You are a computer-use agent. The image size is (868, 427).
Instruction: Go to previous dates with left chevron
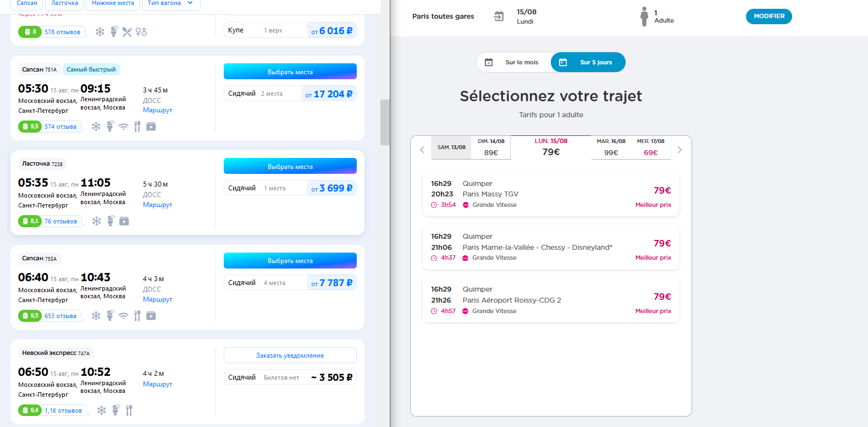[x=422, y=150]
